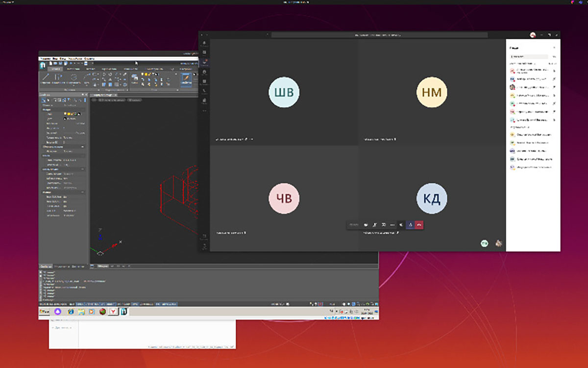Screen dimensions: 588x368
Task: Open the first item in nanoCAD menu bar
Action: (x=45, y=59)
